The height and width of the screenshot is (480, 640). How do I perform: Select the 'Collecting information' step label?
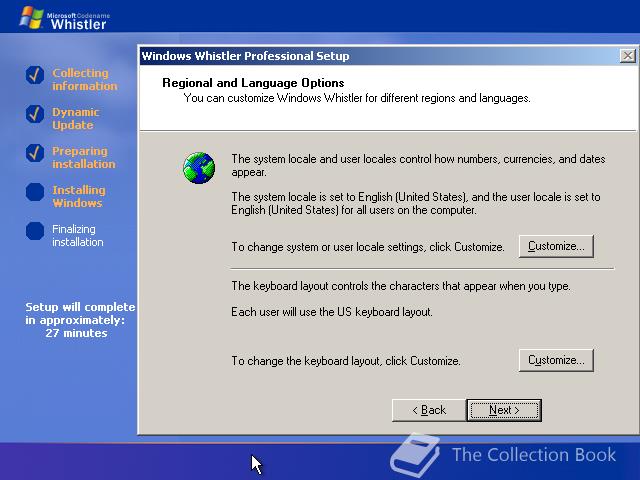coord(84,79)
